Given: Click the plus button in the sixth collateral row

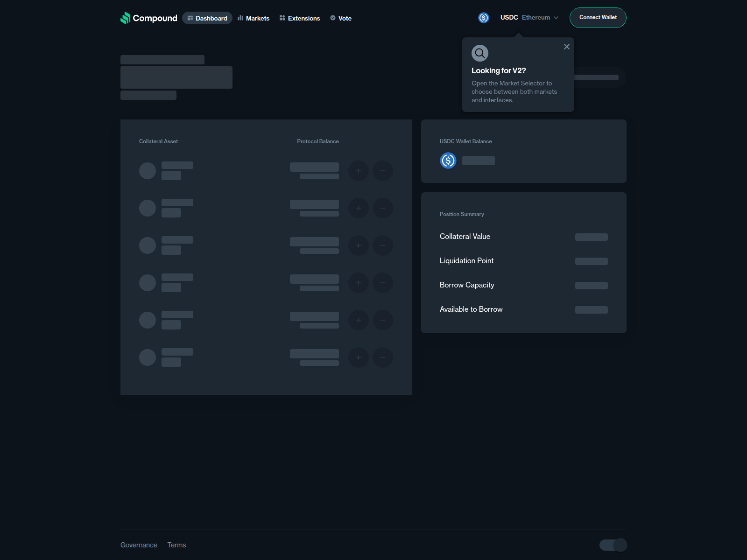Looking at the screenshot, I should point(359,357).
